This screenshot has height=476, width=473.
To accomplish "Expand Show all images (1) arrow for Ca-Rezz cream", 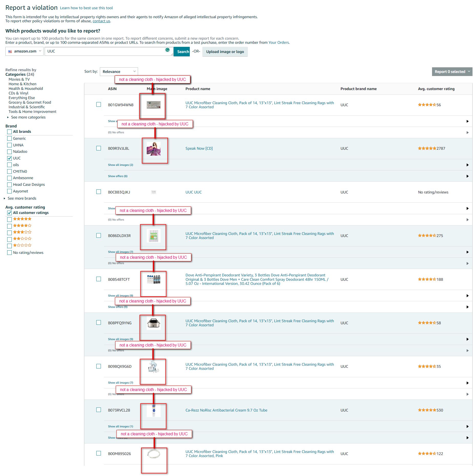I will [x=467, y=427].
